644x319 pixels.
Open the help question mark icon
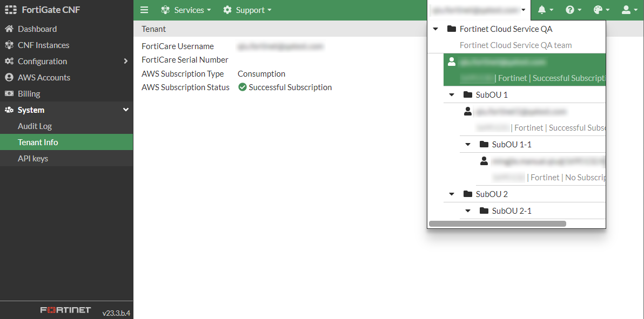(571, 10)
